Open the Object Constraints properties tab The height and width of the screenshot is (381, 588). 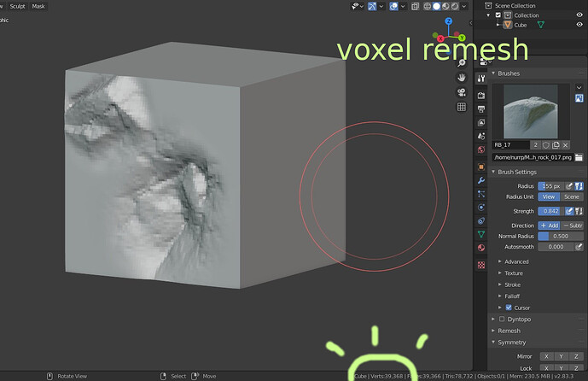pos(481,220)
